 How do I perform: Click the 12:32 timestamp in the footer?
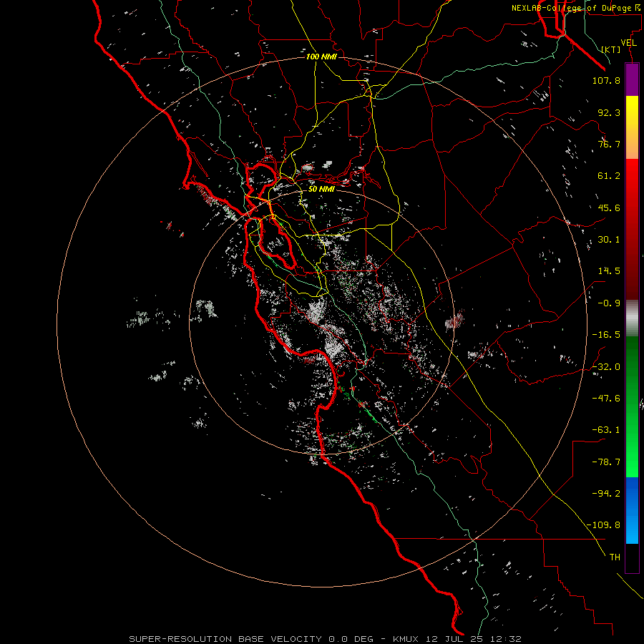click(506, 639)
